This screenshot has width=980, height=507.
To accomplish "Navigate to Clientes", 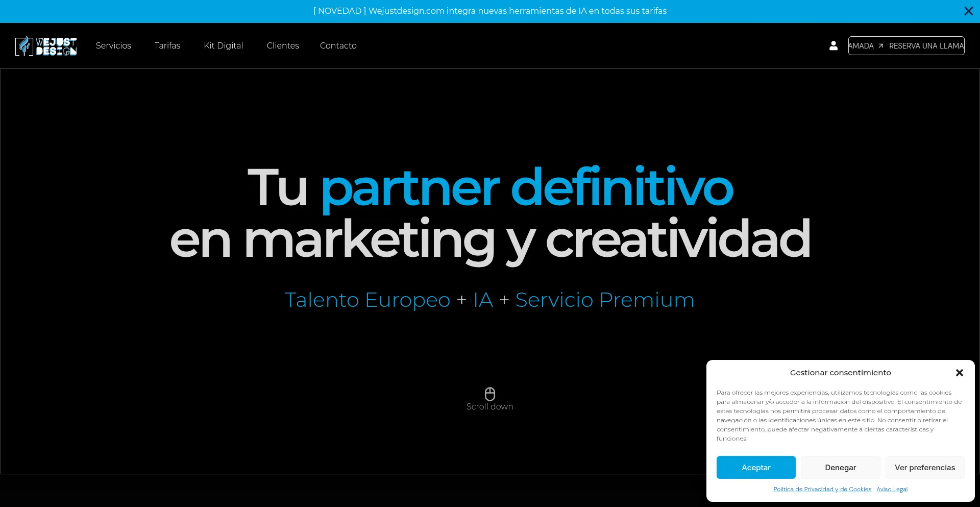I will point(283,46).
